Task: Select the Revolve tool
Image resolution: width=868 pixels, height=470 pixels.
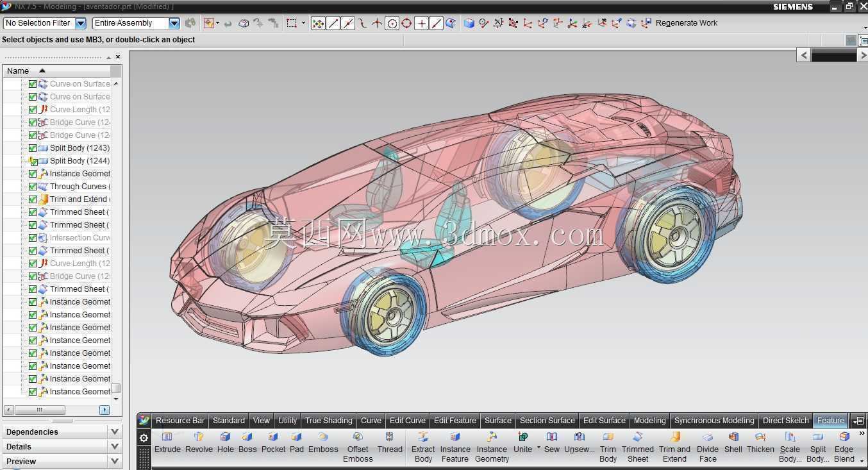Action: (199, 442)
